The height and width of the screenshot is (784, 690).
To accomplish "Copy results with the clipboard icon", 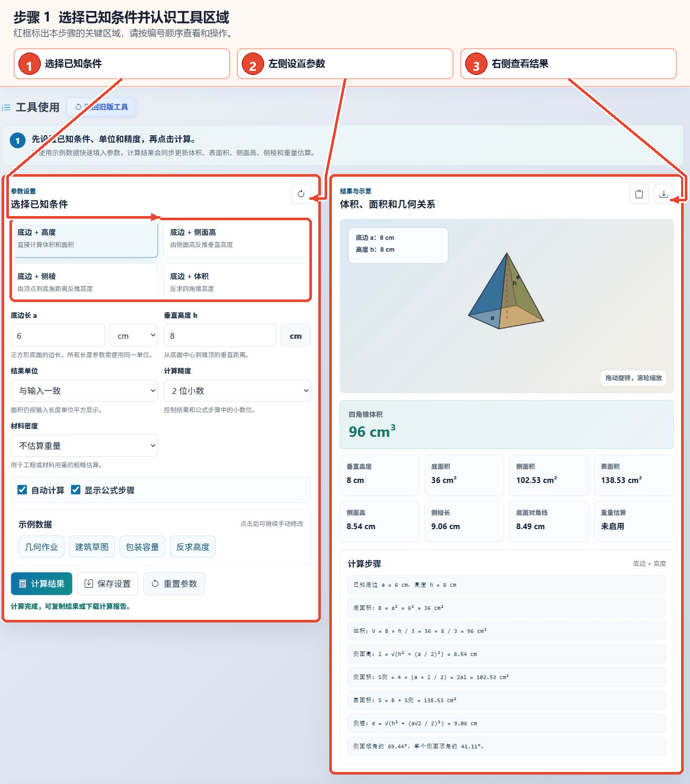I will (639, 194).
